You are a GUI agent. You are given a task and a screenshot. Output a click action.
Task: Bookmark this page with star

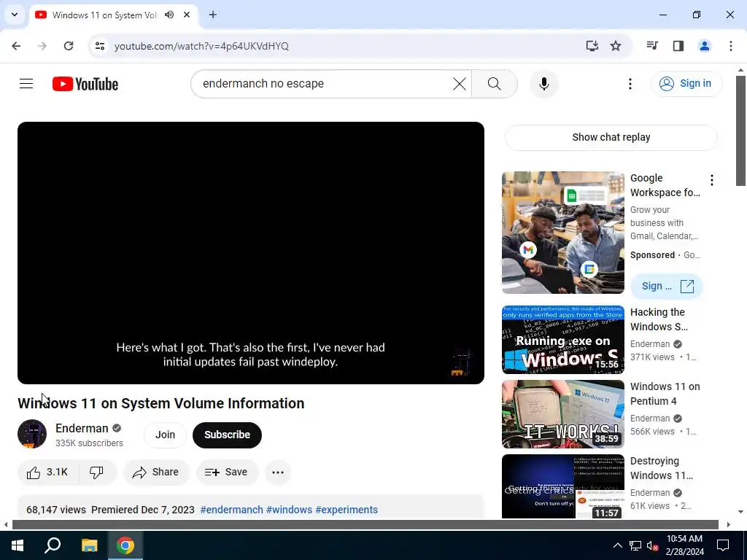[x=616, y=46]
